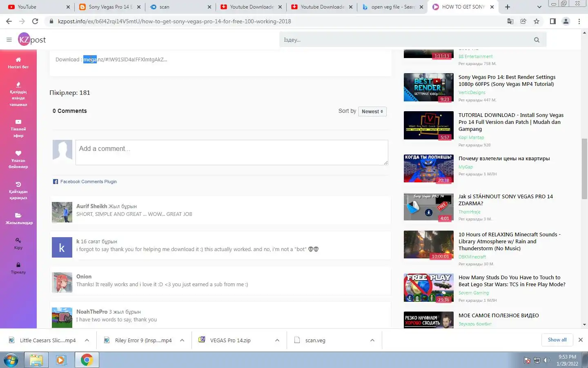Click scrollbar down arrow
Viewport: 588px width, 368px height.
click(x=584, y=325)
